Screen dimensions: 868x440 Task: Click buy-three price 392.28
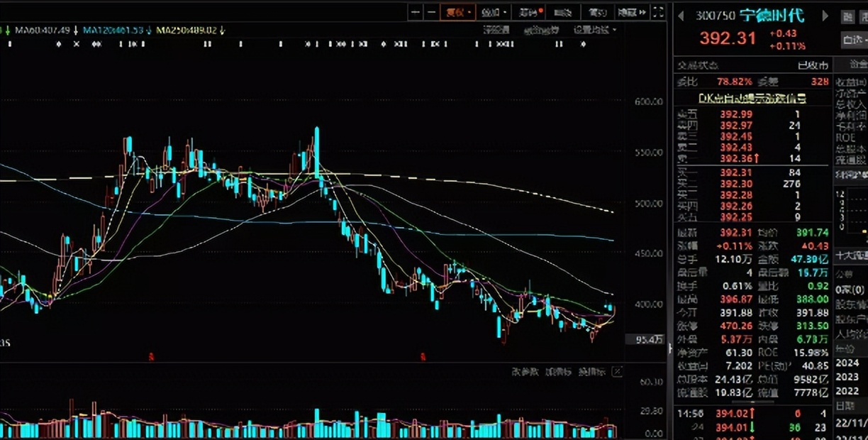pyautogui.click(x=735, y=195)
